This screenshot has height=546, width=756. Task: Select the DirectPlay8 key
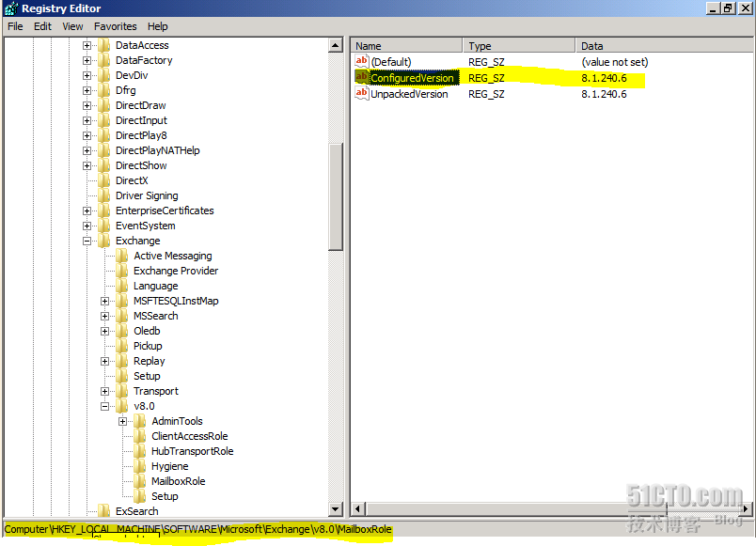141,135
